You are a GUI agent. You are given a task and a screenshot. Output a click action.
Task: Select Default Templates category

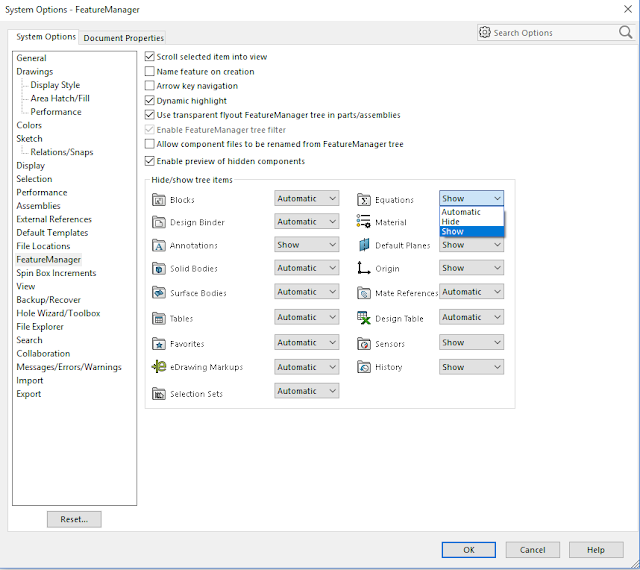(52, 233)
